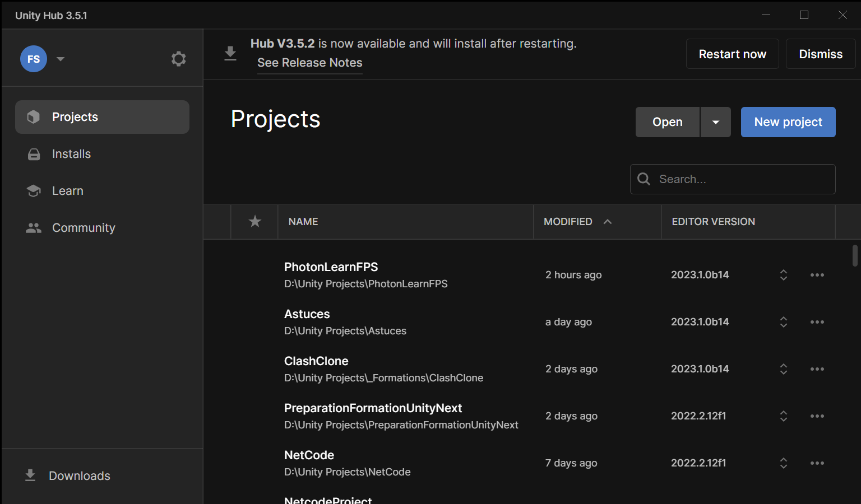Screen dimensions: 861x504
Task: Sort projects by the favorite star column
Action: (255, 222)
